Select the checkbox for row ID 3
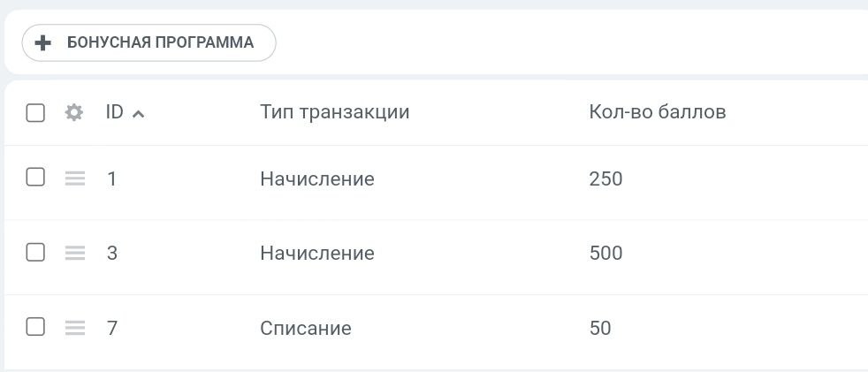The image size is (868, 372). click(35, 253)
